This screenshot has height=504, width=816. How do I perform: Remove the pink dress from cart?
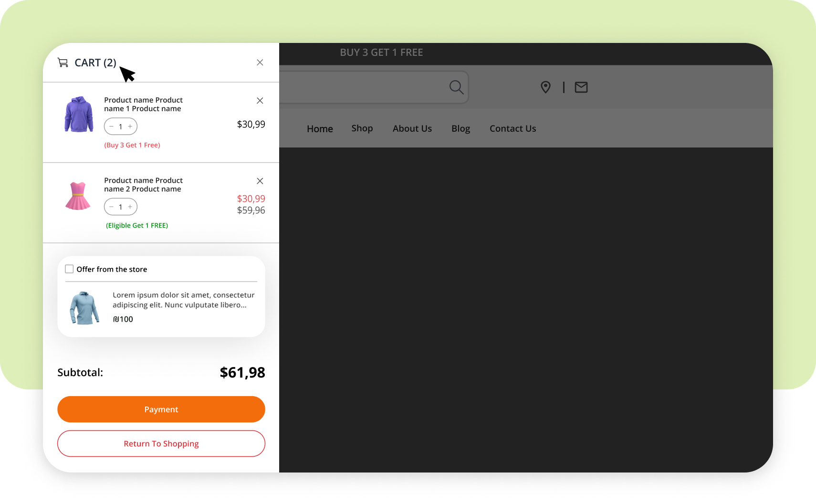click(x=260, y=181)
